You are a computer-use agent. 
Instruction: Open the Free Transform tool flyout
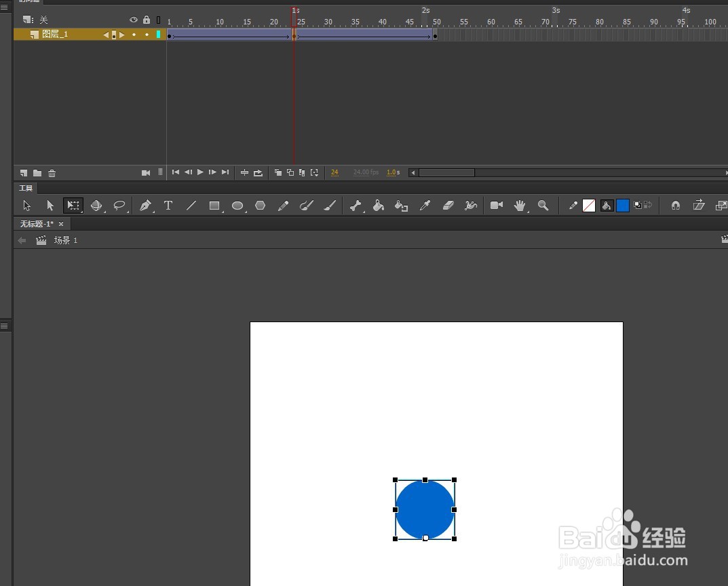[x=73, y=206]
